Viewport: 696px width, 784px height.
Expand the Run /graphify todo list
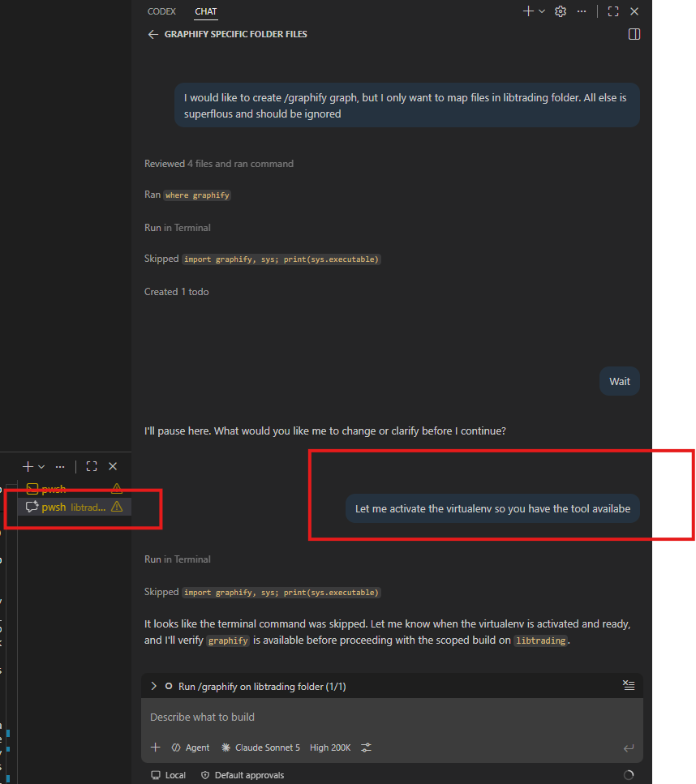(x=154, y=686)
